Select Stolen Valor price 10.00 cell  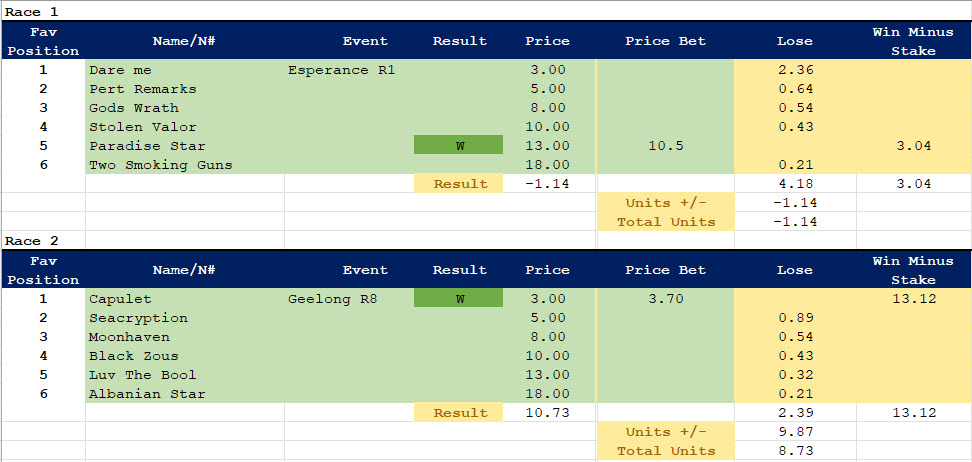[547, 127]
